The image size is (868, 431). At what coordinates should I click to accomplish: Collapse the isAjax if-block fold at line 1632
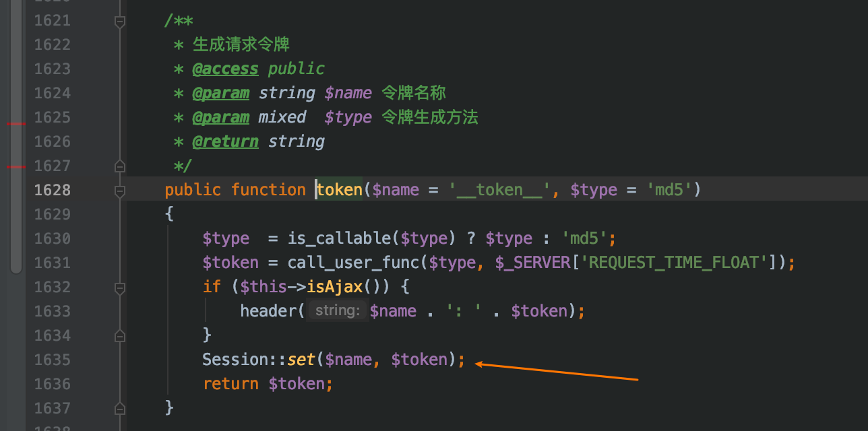click(x=120, y=288)
